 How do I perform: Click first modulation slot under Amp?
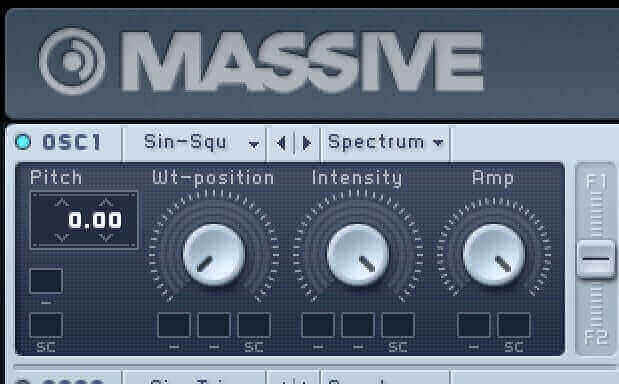pos(474,325)
